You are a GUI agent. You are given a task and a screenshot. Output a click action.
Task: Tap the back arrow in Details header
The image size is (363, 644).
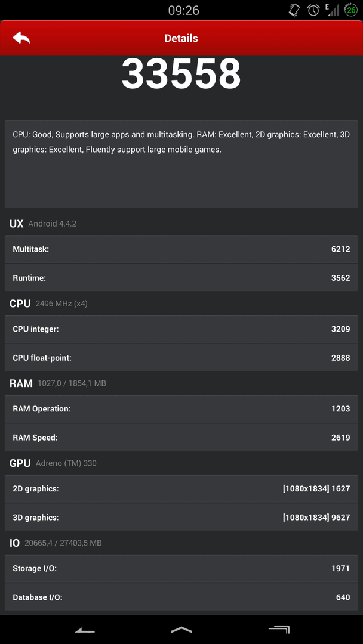click(x=21, y=38)
